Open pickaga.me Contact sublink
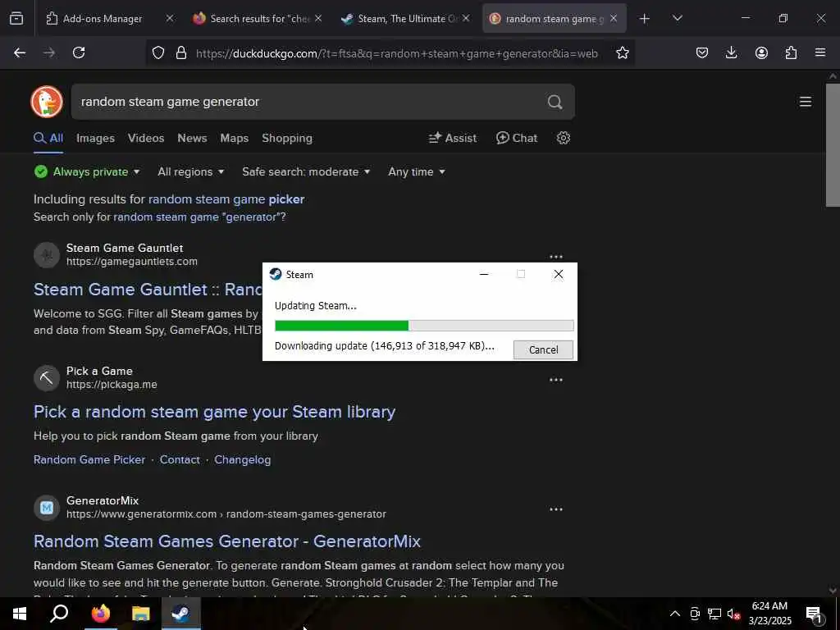 click(x=180, y=459)
